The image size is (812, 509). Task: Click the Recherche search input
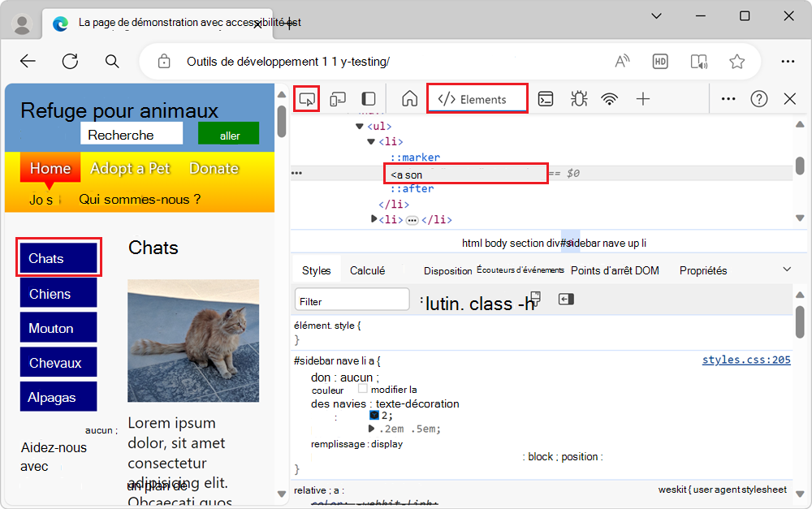click(x=132, y=134)
